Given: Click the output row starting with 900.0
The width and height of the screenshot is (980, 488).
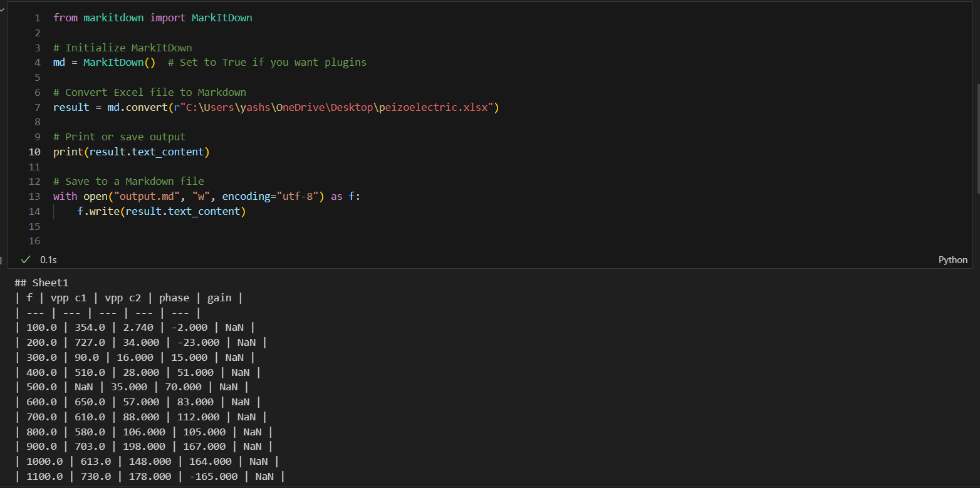Looking at the screenshot, I should click(143, 447).
